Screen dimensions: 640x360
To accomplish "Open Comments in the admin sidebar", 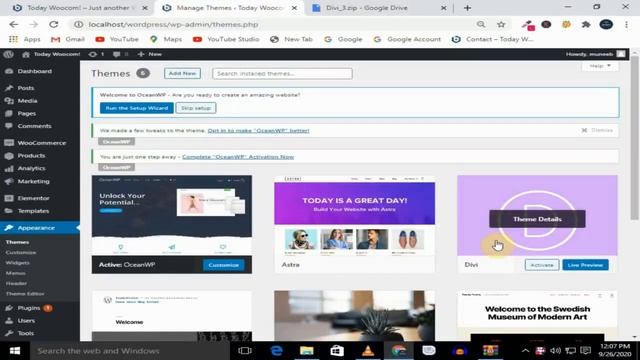I will pos(34,126).
